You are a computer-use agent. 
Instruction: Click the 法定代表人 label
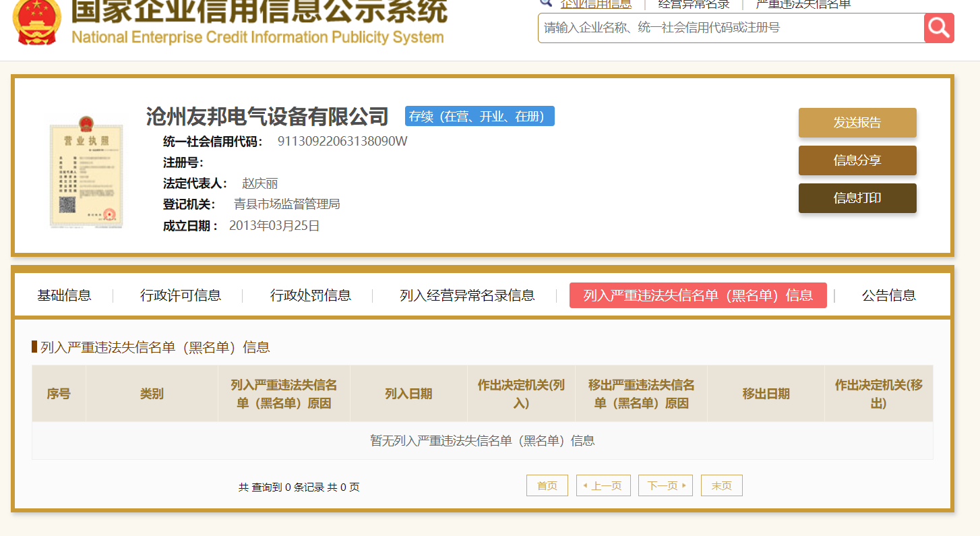click(x=195, y=183)
